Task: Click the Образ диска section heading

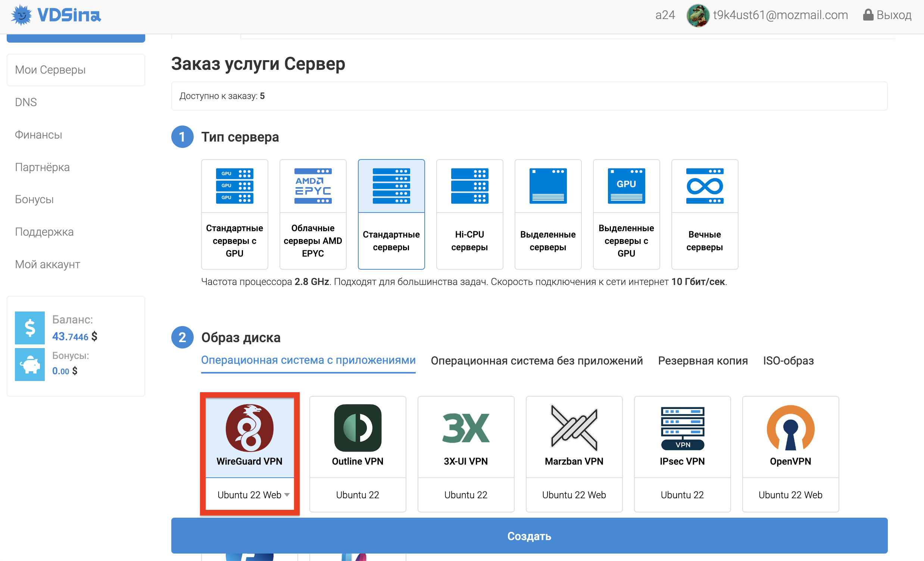Action: point(241,337)
